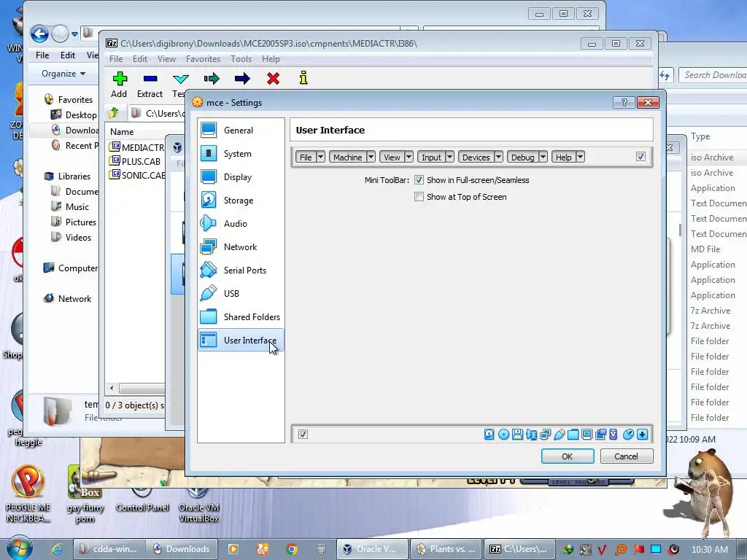Click the USB plug status bar indicator icon
Image resolution: width=747 pixels, height=560 pixels.
click(560, 435)
